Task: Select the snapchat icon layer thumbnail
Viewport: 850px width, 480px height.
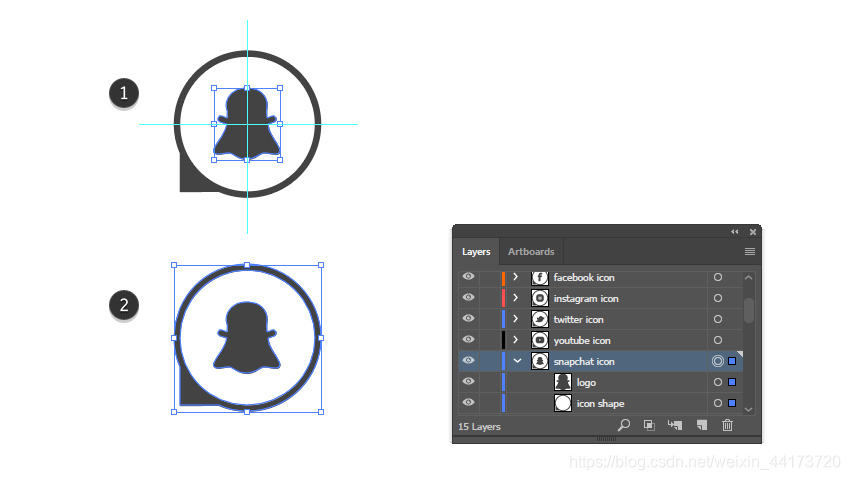Action: [539, 361]
